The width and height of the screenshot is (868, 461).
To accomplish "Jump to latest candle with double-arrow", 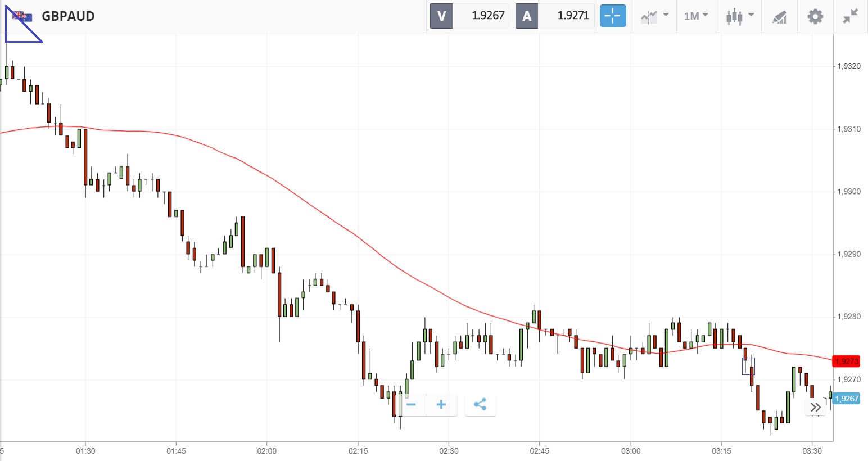I will tap(815, 407).
